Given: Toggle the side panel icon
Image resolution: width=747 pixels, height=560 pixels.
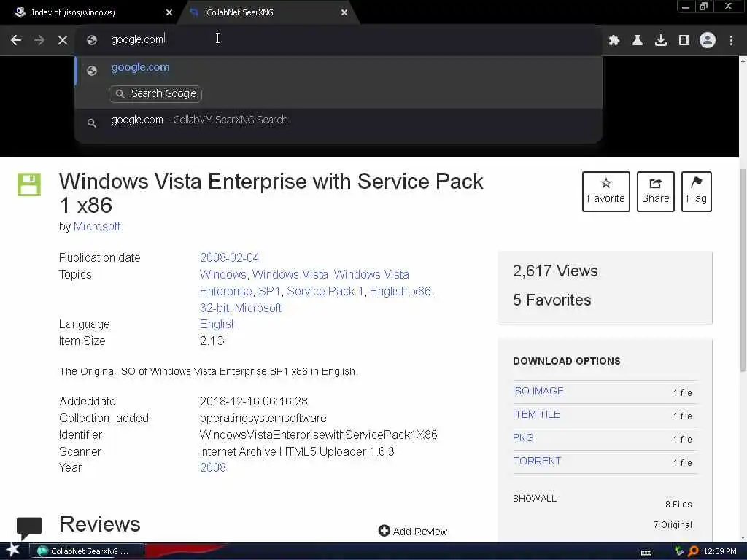Looking at the screenshot, I should [684, 40].
